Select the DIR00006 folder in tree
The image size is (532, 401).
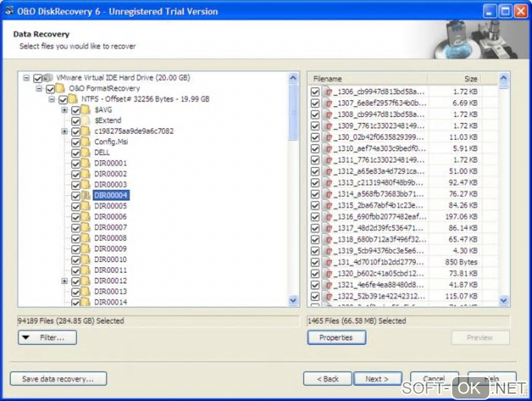click(111, 217)
